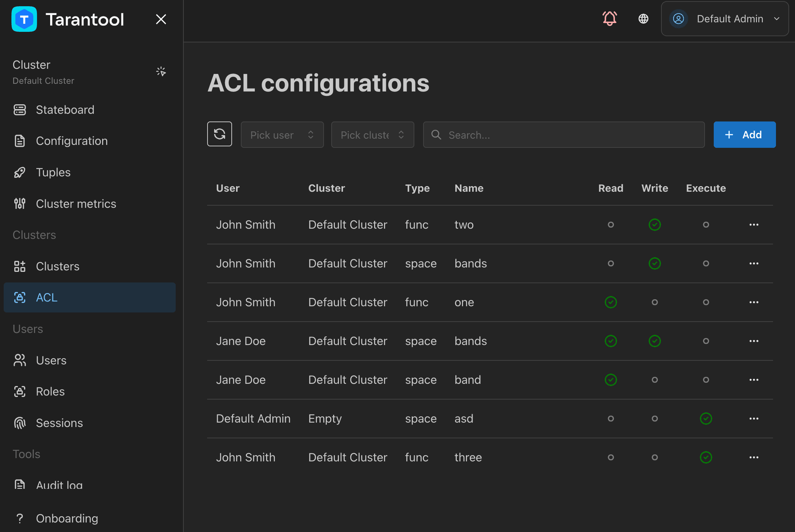Open Audit log in the sidebar
Image resolution: width=795 pixels, height=532 pixels.
[x=90, y=485]
